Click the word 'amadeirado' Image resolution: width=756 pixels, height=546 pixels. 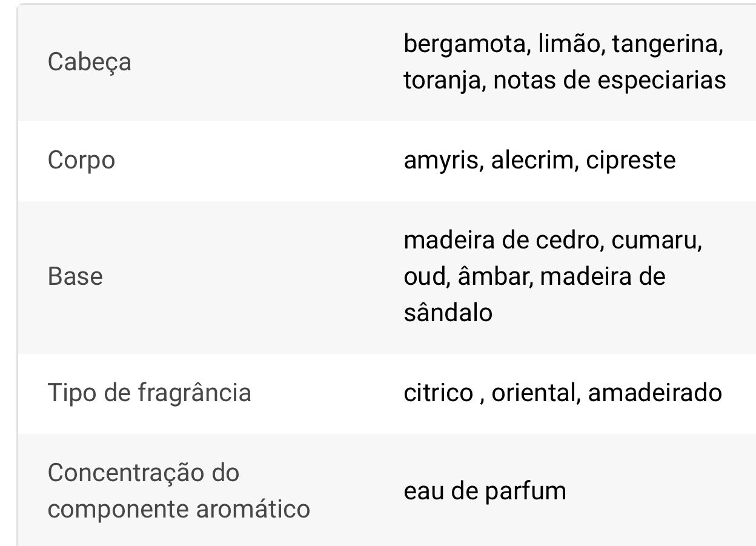pos(655,393)
